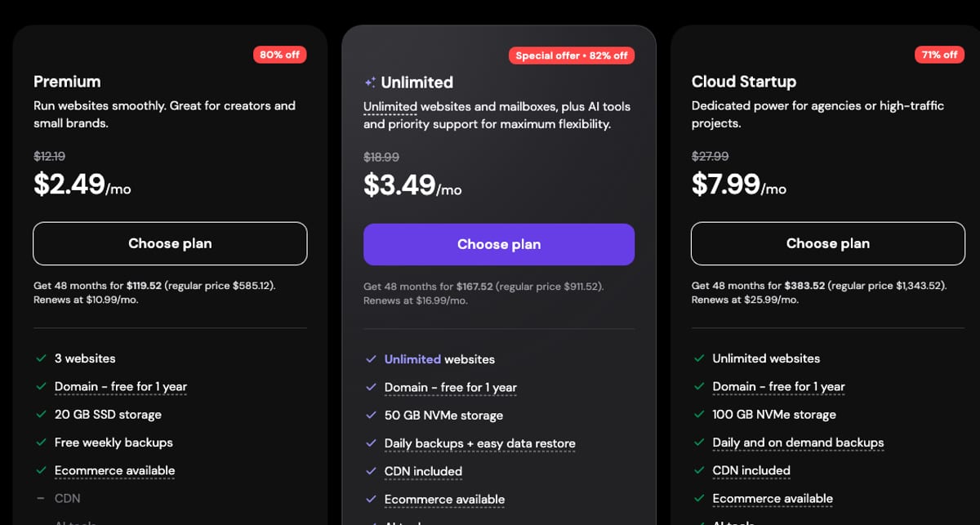Click the struck-through $27.99 price
Viewport: 980px width, 525px height.
710,156
